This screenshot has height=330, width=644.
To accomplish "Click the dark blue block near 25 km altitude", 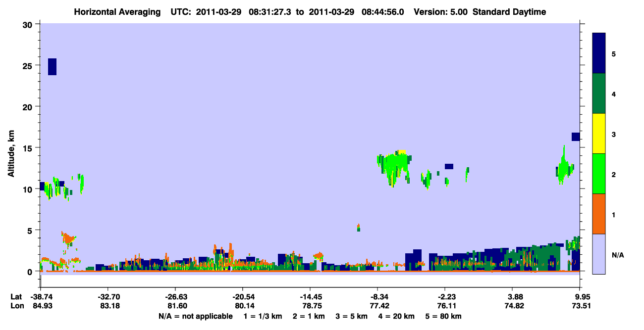I will 52,67.
